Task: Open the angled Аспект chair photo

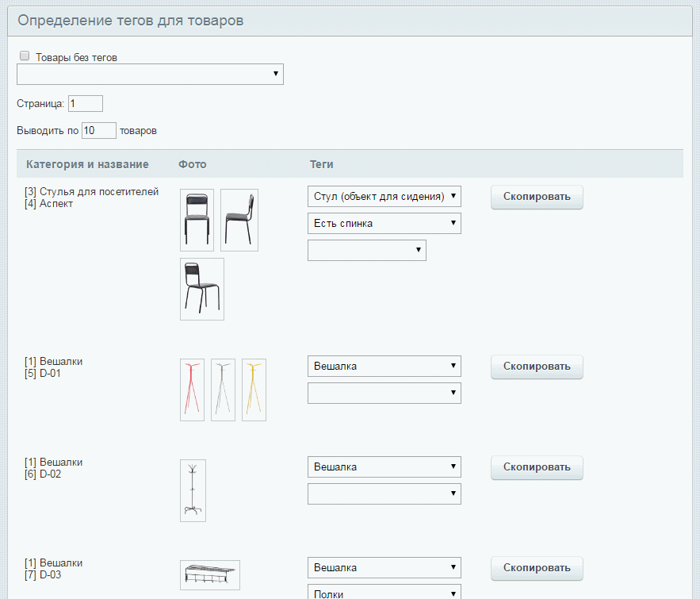Action: click(x=201, y=289)
